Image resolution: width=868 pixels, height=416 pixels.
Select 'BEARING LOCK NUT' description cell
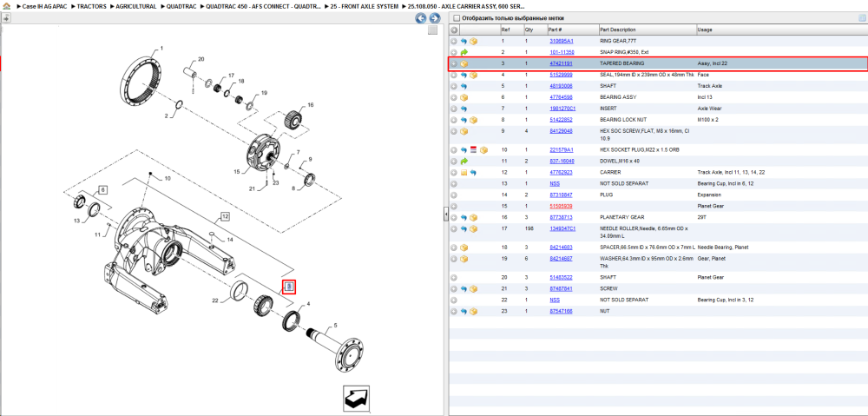(x=622, y=120)
